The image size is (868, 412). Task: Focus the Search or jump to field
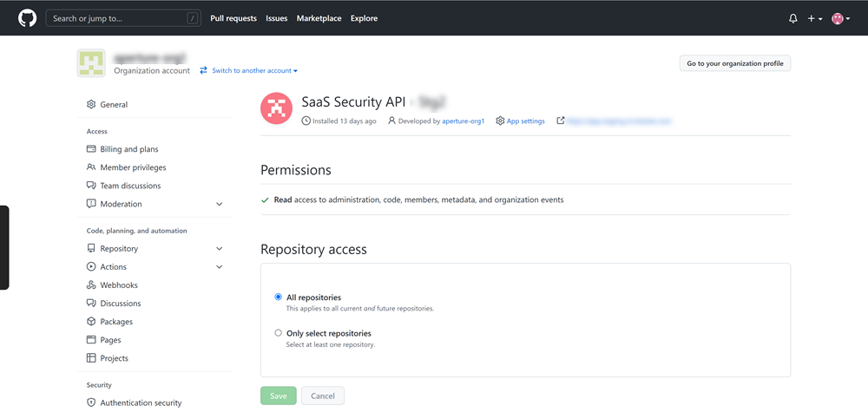point(122,18)
